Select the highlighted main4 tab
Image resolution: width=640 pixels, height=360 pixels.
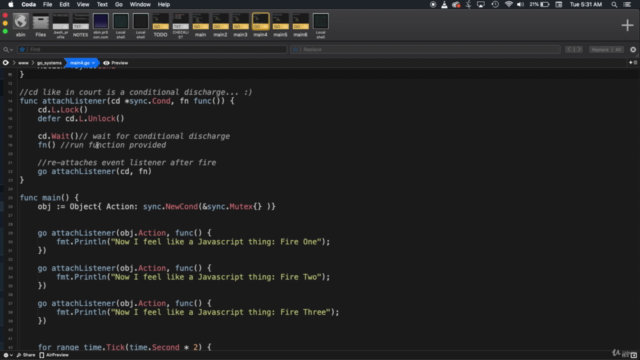(x=260, y=25)
